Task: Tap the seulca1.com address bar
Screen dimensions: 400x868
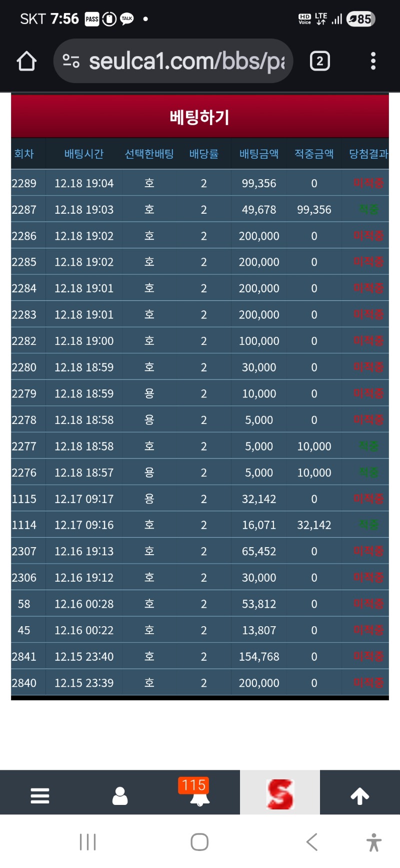Action: coord(186,61)
